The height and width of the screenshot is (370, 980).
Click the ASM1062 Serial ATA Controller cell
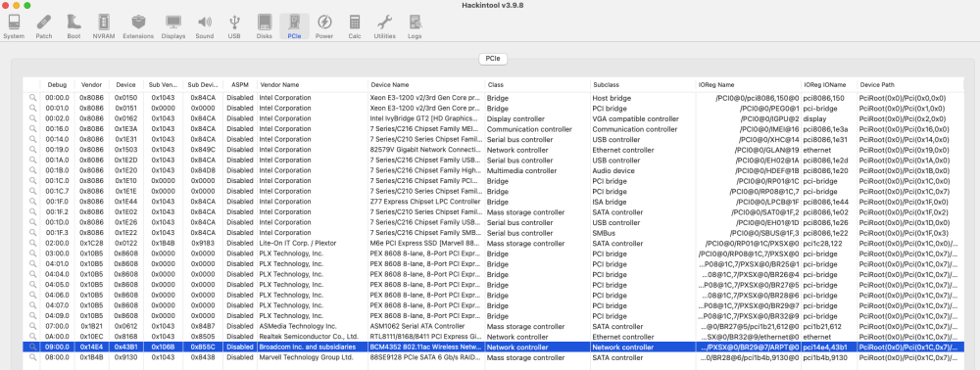416,326
